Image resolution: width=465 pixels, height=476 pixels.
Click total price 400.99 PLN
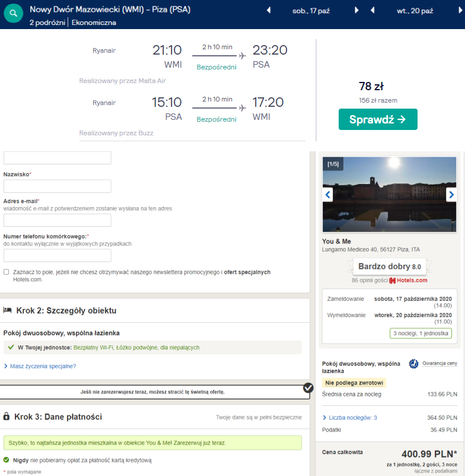pyautogui.click(x=429, y=454)
